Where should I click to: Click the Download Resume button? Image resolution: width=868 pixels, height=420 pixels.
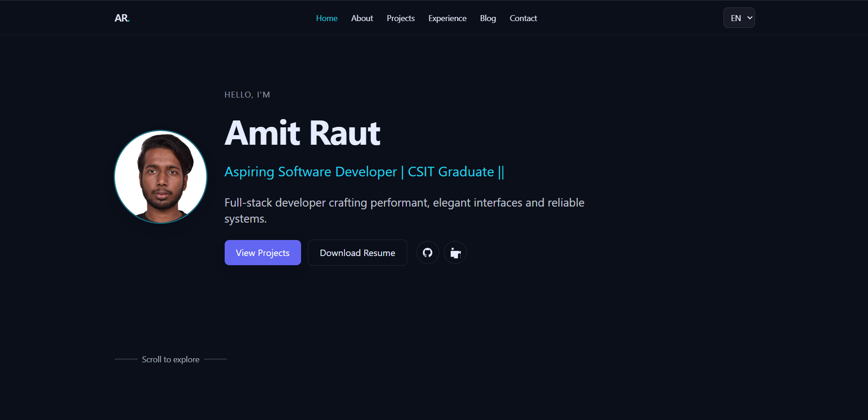pos(357,252)
